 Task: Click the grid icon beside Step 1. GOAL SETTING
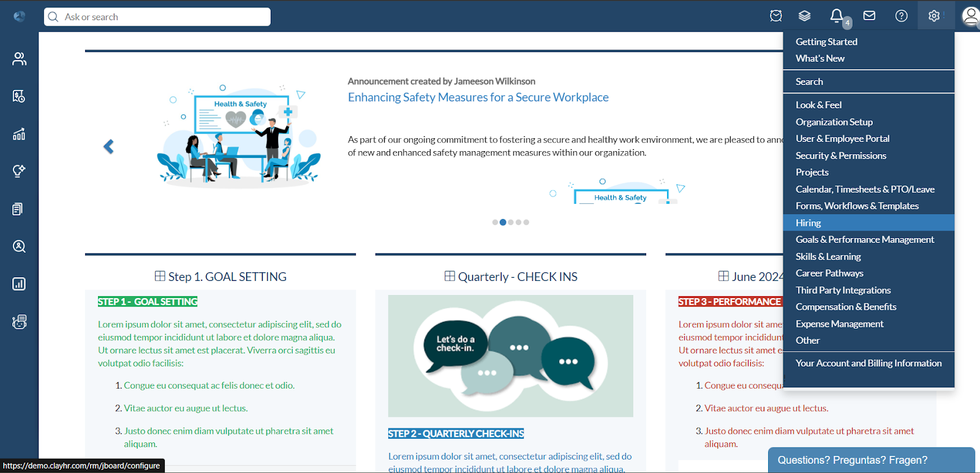(x=160, y=276)
